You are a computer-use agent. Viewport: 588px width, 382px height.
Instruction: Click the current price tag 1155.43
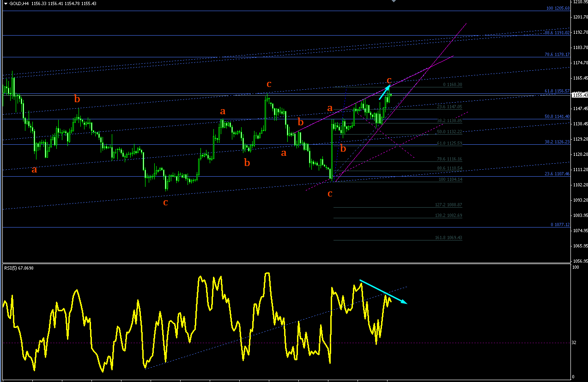pos(580,95)
